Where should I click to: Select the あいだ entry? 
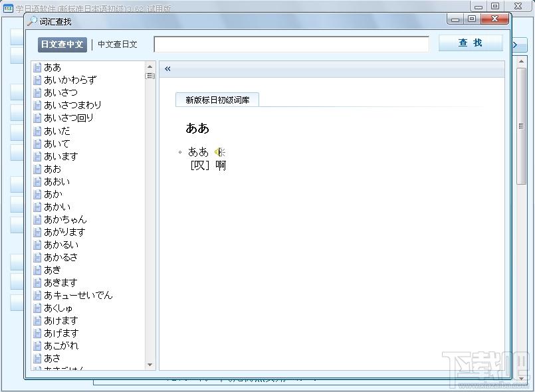pos(57,131)
